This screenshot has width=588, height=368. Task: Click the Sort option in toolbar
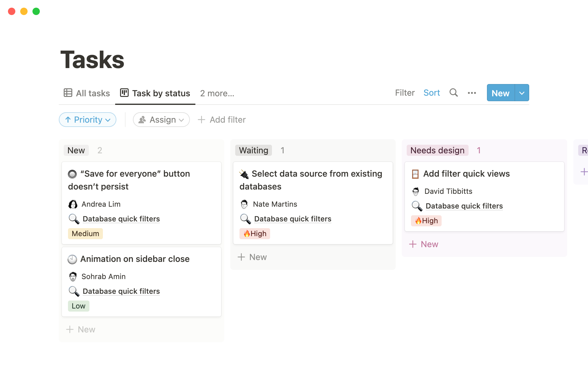432,93
